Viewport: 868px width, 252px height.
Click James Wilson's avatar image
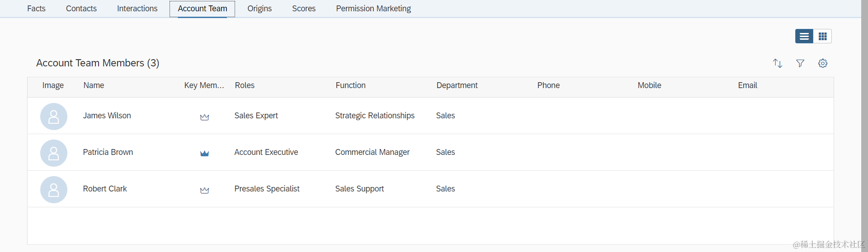pos(54,117)
